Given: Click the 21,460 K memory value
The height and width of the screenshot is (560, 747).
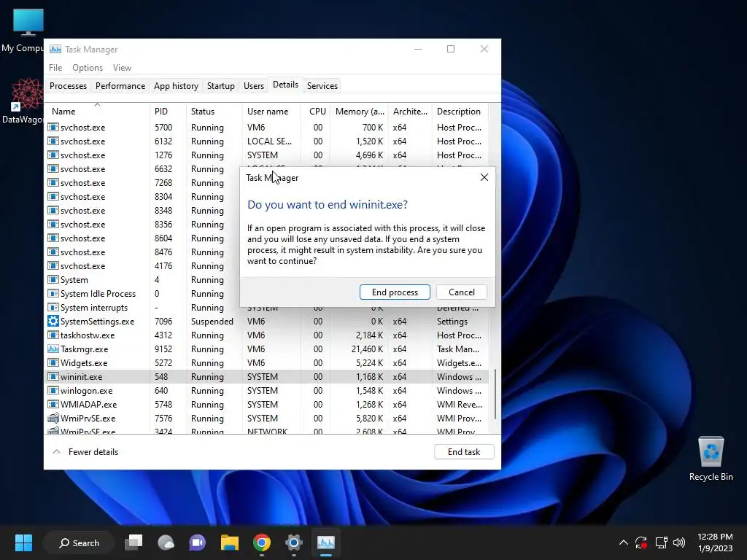Looking at the screenshot, I should (368, 349).
